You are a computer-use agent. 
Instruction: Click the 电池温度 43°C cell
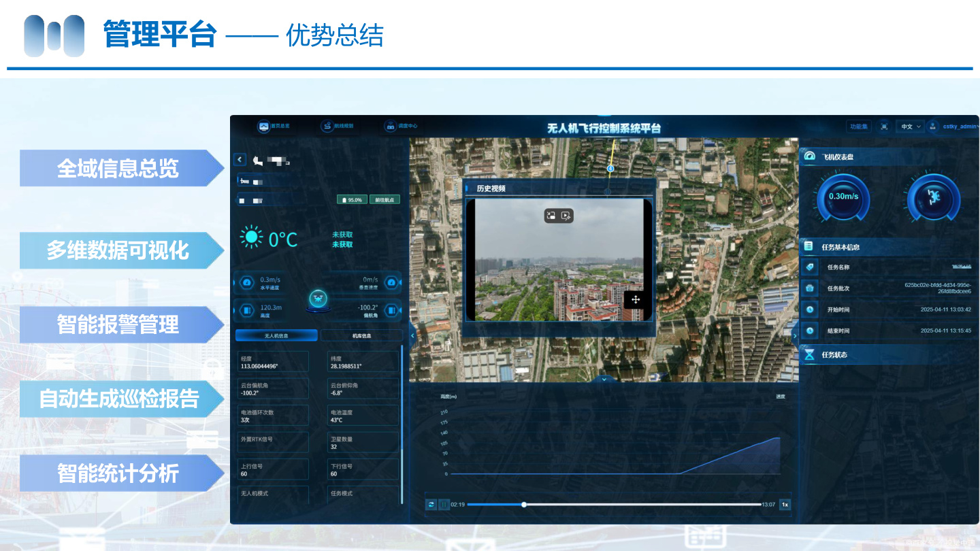point(363,416)
